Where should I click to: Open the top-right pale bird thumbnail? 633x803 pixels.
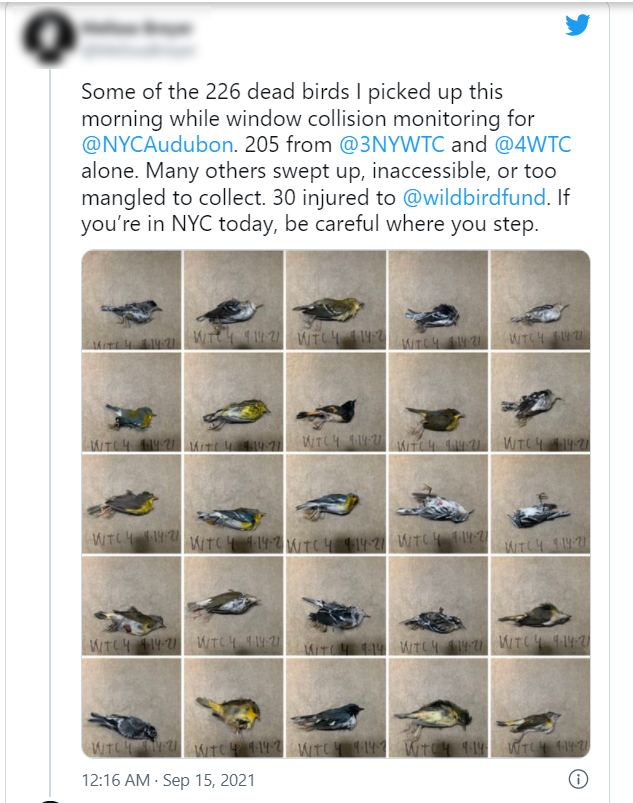(x=540, y=300)
